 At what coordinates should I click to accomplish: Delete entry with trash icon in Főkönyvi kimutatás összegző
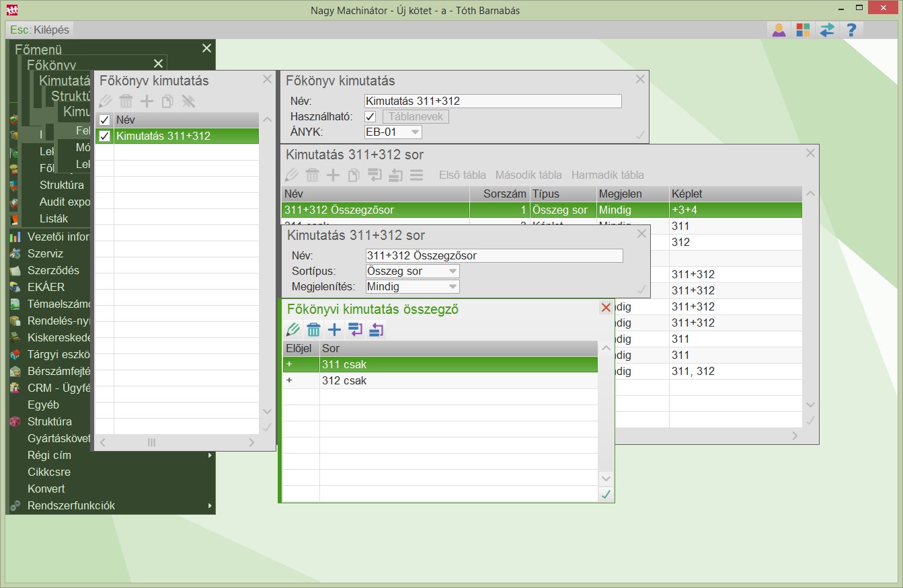(313, 330)
